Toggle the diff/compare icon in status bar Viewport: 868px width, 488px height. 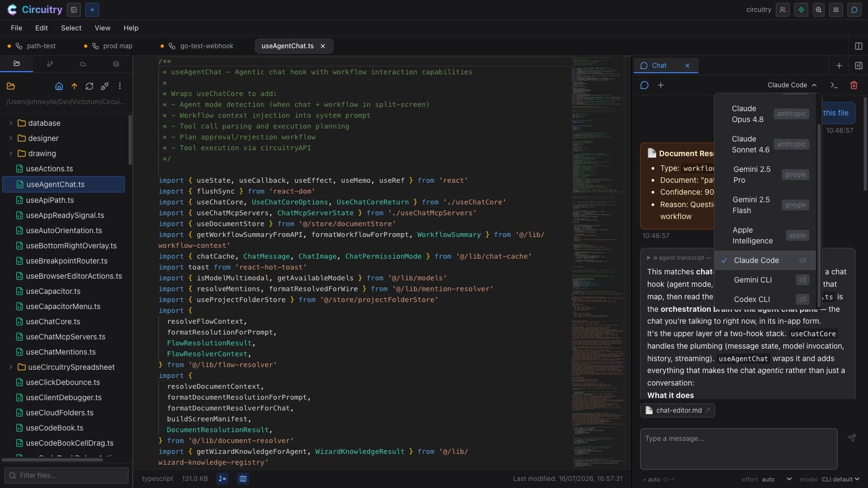tap(222, 479)
